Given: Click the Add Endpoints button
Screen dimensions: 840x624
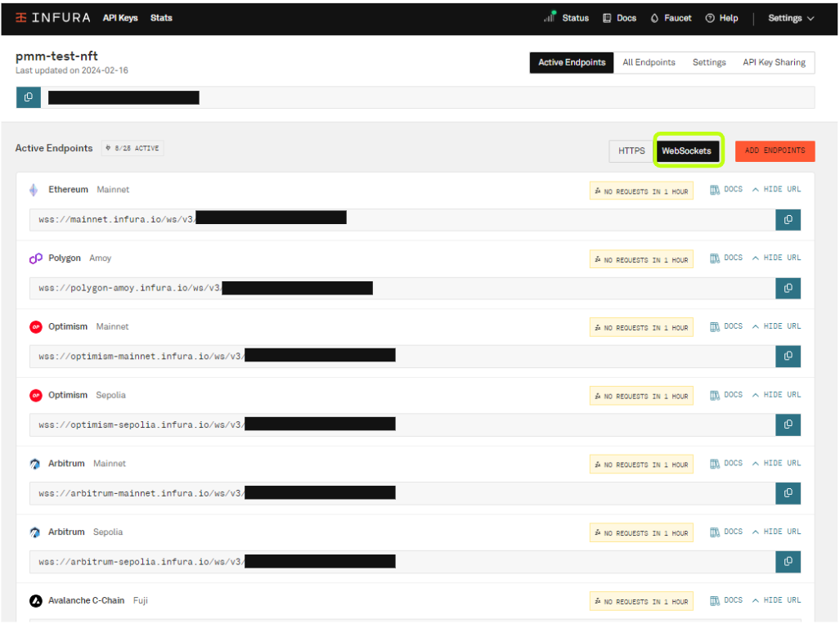Looking at the screenshot, I should coord(774,151).
